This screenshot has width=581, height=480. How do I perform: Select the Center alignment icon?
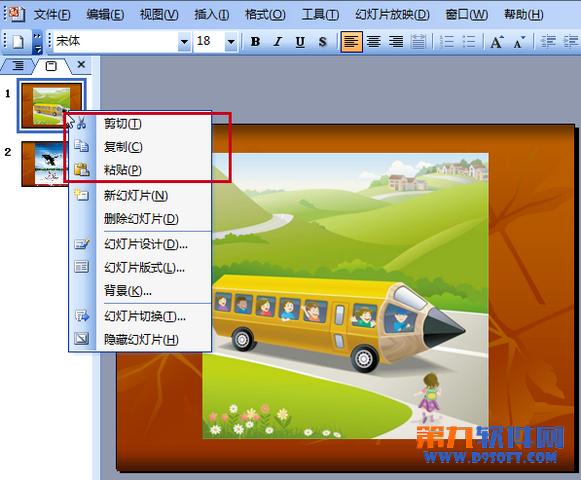click(x=374, y=42)
